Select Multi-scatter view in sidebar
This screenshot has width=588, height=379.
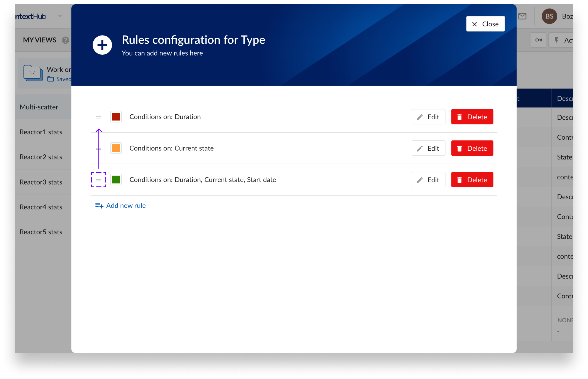[x=39, y=107]
